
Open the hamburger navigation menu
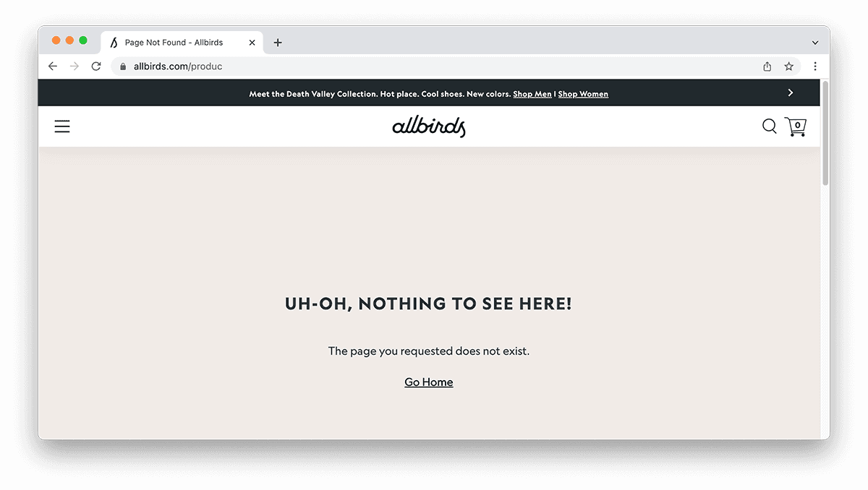(62, 126)
